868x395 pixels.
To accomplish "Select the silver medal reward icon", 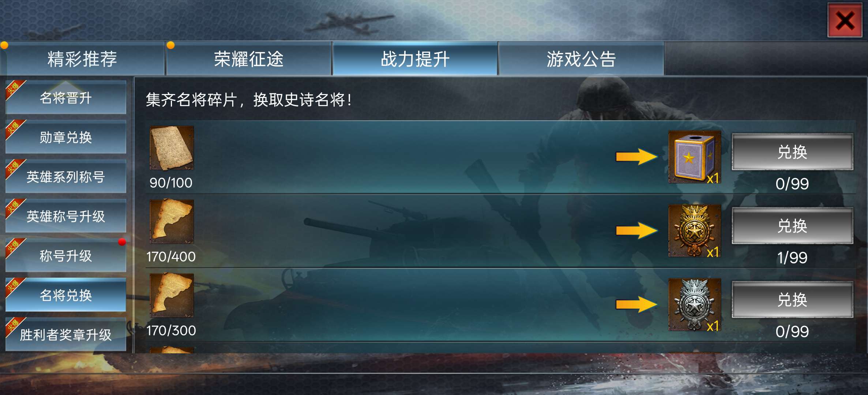I will tap(695, 305).
